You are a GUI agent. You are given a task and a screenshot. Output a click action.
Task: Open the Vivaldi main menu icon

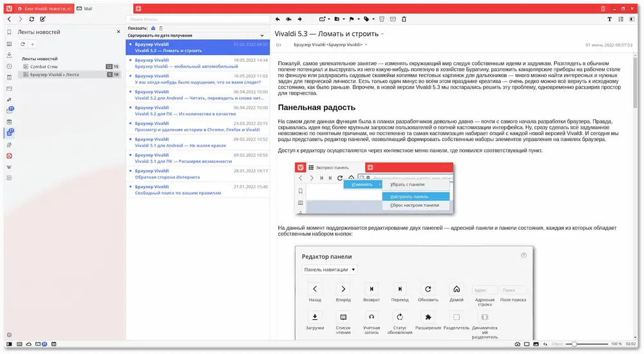pos(9,8)
